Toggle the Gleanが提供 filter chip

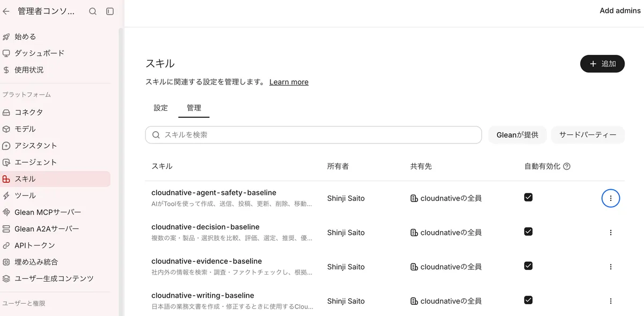517,135
